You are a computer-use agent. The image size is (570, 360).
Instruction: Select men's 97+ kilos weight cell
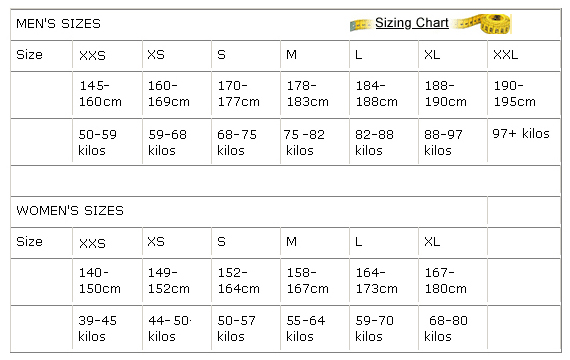pyautogui.click(x=521, y=133)
